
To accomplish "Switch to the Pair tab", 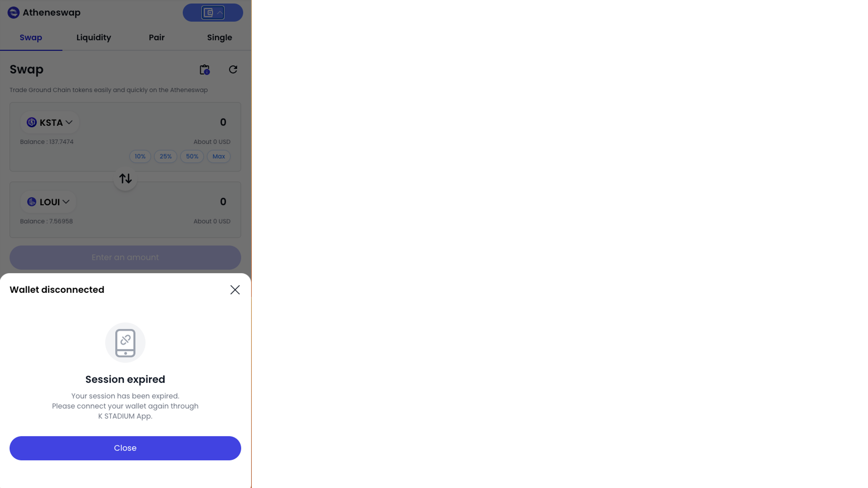I will point(157,37).
